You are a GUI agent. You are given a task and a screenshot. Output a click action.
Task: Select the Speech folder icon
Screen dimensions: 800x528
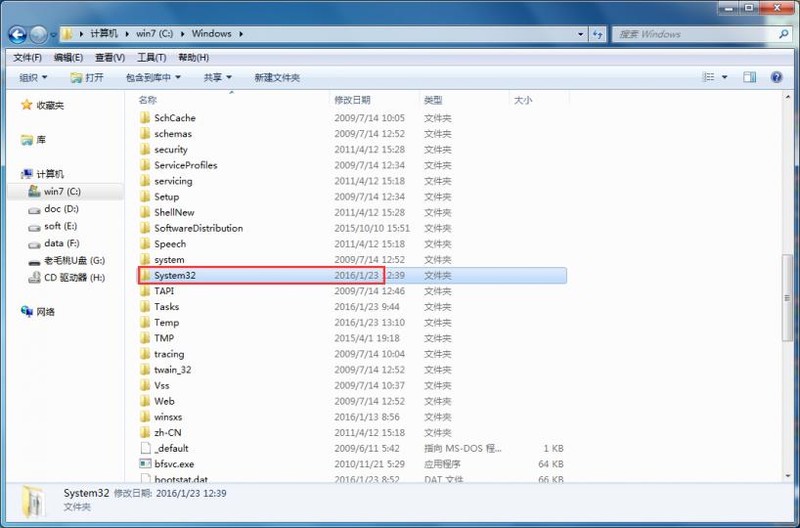click(x=145, y=244)
